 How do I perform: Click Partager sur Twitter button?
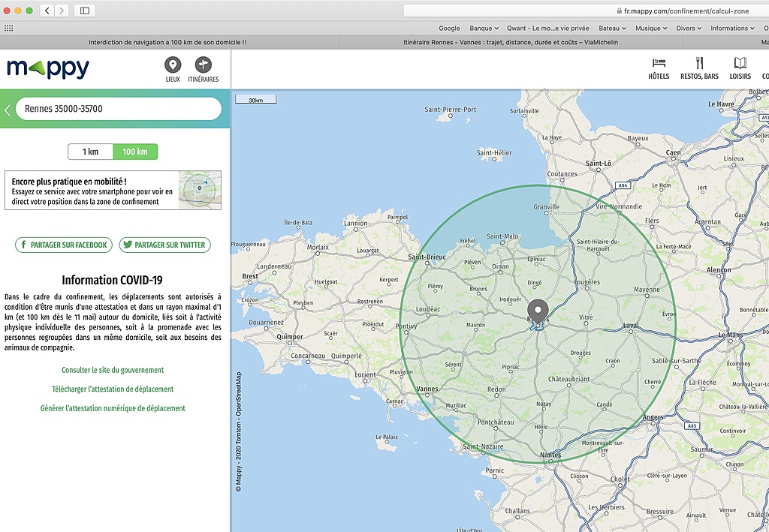click(164, 245)
